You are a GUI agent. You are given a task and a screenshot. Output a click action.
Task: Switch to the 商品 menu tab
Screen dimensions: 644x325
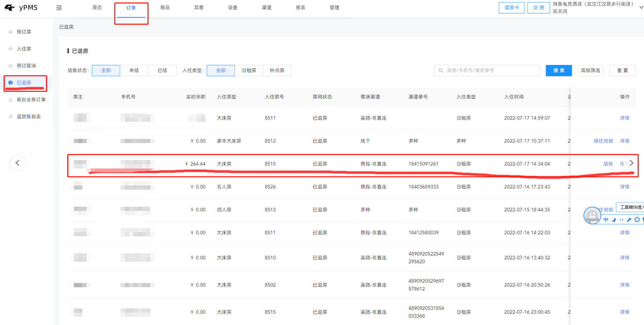pyautogui.click(x=165, y=8)
